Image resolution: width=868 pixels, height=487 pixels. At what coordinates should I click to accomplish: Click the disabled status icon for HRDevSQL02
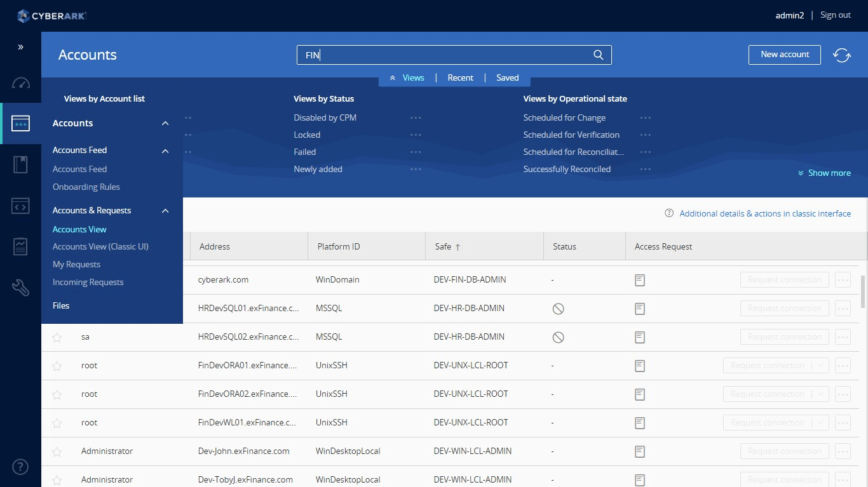558,337
